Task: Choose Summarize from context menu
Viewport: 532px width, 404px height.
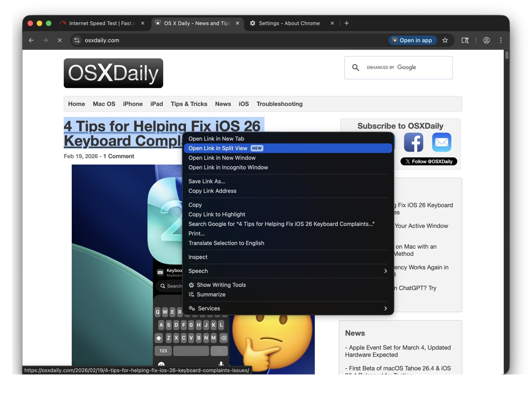Action: pos(288,294)
